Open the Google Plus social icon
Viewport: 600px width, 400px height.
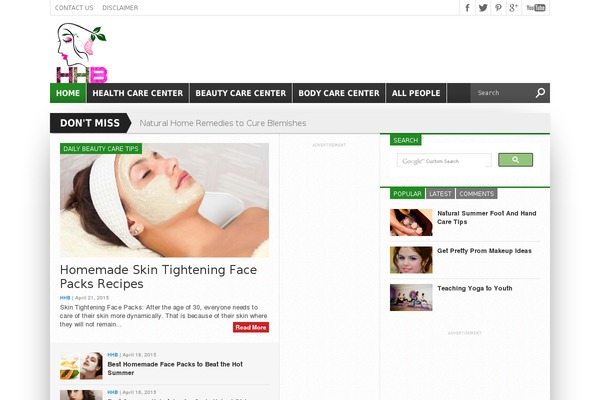point(513,8)
